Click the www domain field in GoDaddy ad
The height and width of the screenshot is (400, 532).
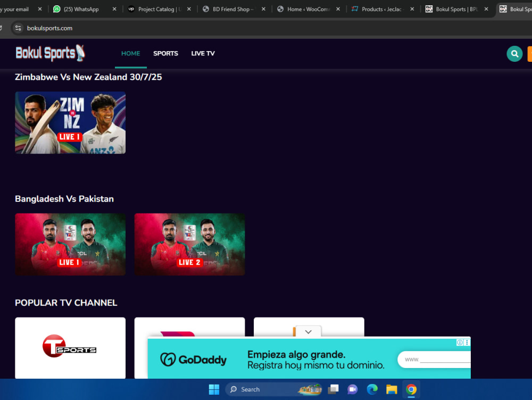click(434, 360)
